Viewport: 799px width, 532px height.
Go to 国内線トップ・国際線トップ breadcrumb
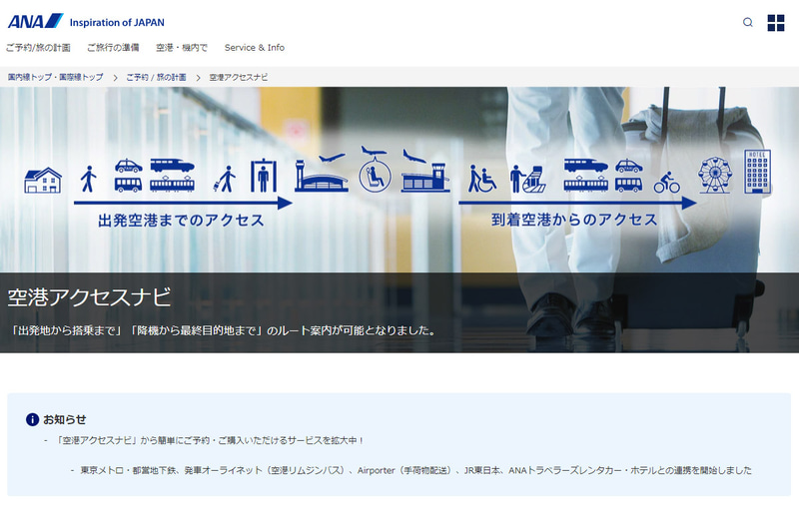point(56,78)
